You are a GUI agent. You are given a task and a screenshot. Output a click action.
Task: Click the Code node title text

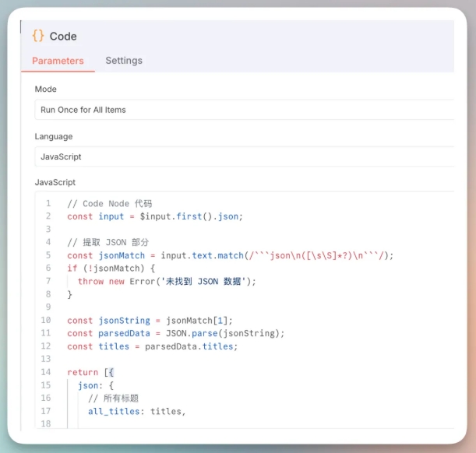coord(63,36)
